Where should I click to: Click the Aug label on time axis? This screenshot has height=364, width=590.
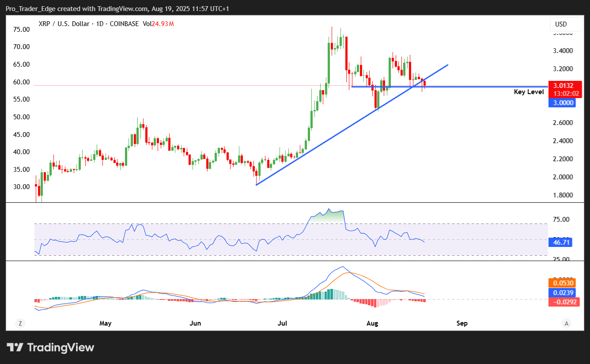[372, 323]
